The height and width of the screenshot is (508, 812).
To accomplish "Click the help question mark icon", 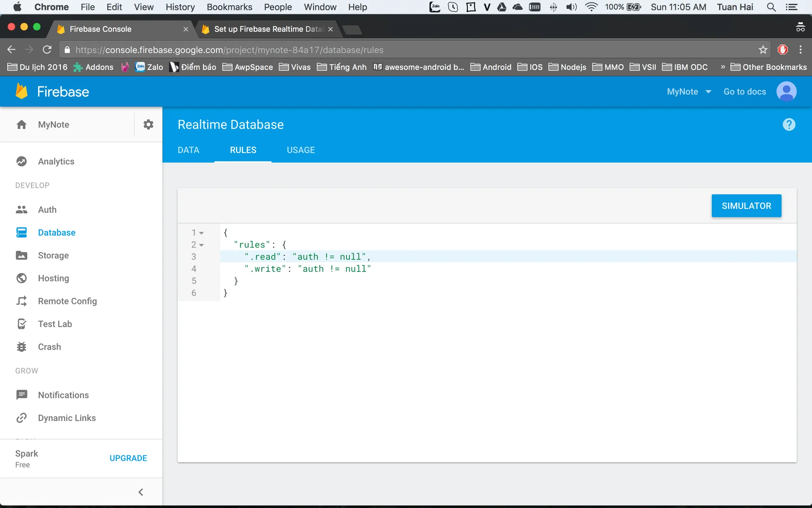I will [x=788, y=124].
